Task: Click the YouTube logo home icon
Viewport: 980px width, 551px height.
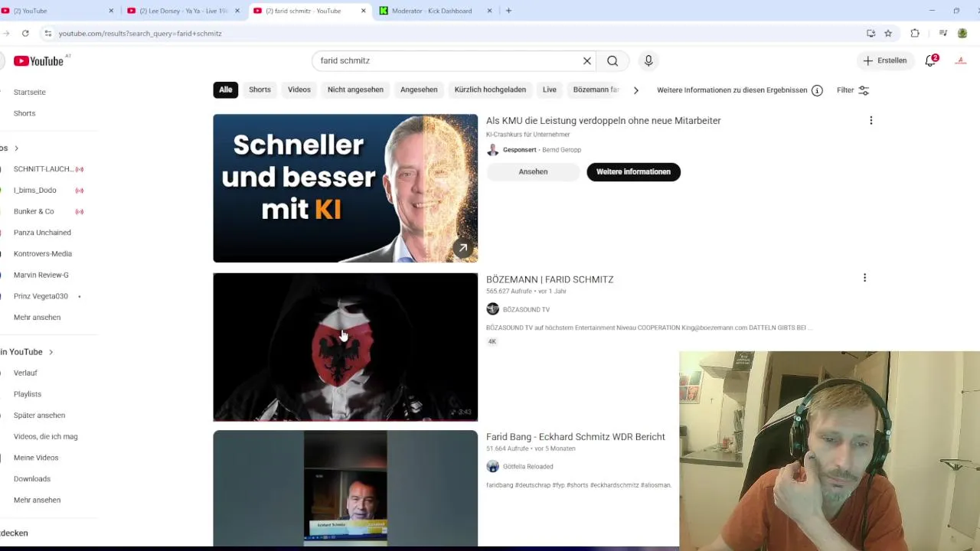Action: point(38,61)
